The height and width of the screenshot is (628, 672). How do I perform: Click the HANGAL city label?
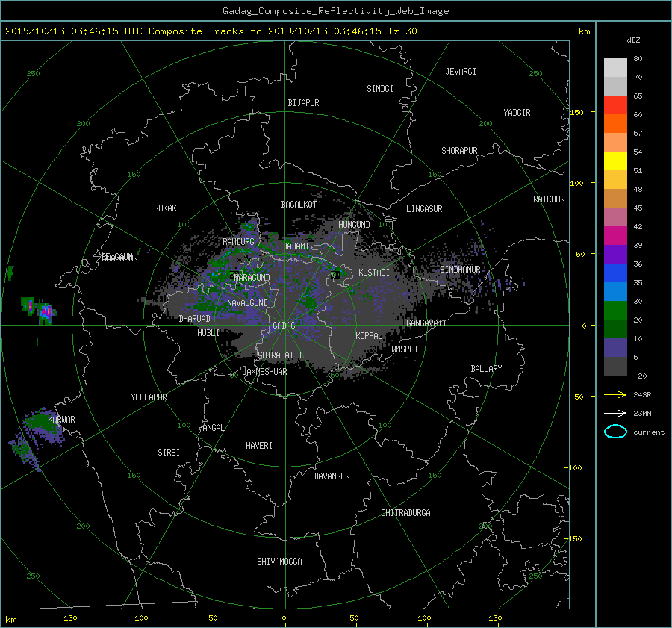pos(211,428)
